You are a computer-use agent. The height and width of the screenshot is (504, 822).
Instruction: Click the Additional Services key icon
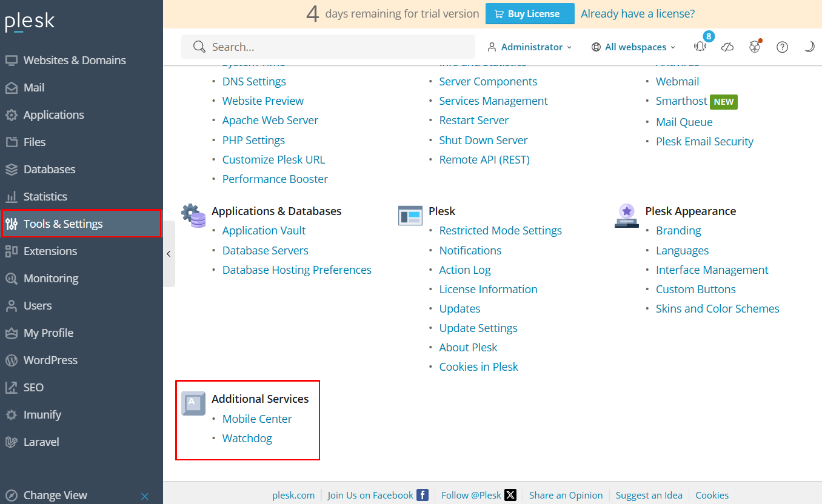click(x=193, y=403)
